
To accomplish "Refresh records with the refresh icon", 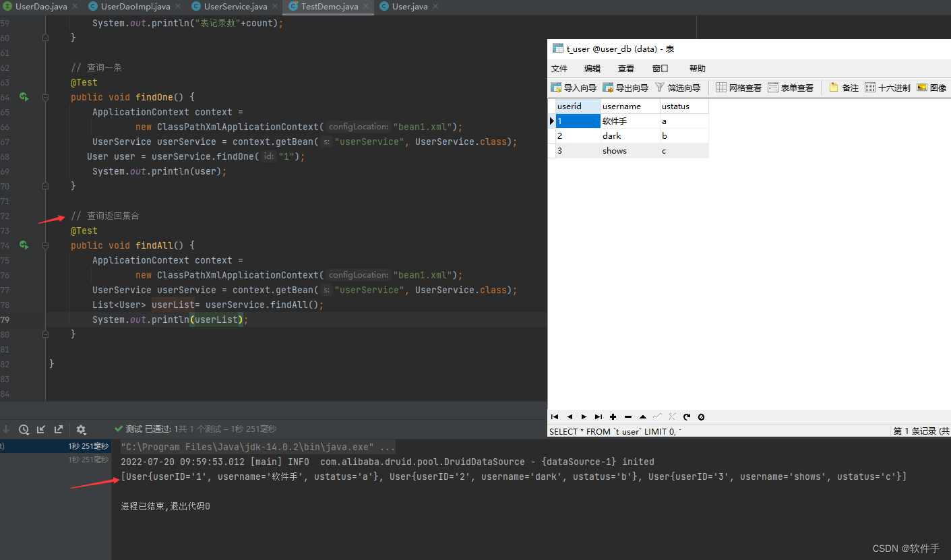I will pos(686,416).
